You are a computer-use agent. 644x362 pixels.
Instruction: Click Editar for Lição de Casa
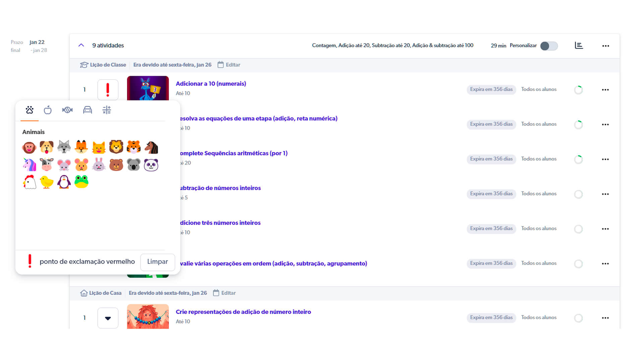point(228,293)
